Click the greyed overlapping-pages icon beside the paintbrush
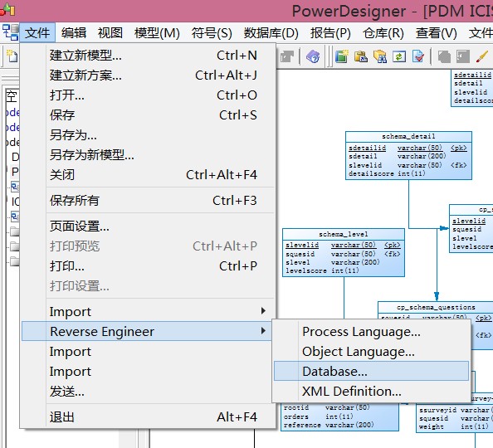493x448 pixels. (444, 56)
